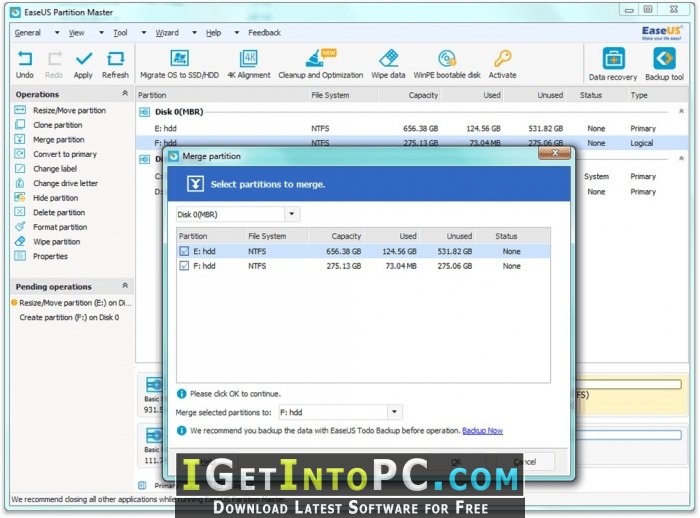Click the Undo toolbar icon
Viewport: 700px width, 518px height.
point(25,64)
